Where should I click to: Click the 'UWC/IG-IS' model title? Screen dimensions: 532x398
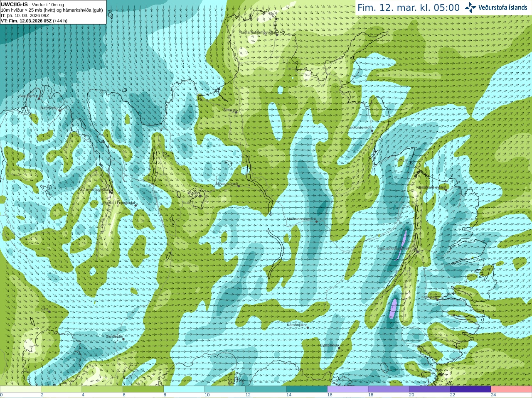click(14, 4)
